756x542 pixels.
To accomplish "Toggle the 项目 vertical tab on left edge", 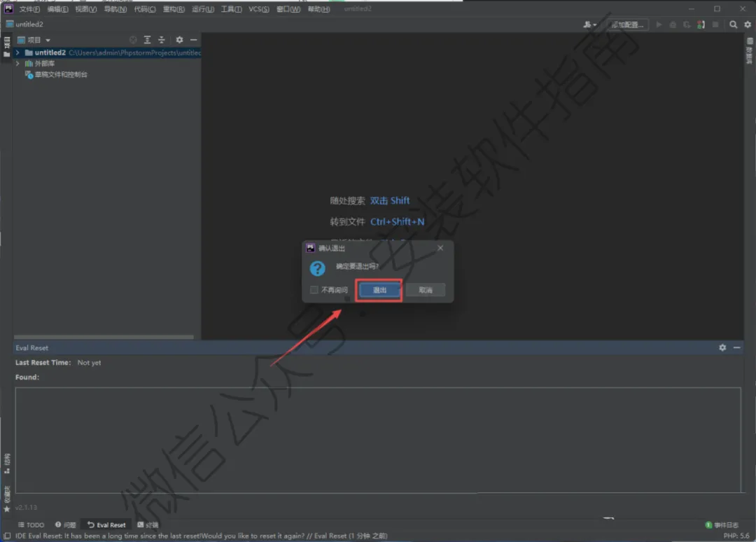I will tap(6, 47).
